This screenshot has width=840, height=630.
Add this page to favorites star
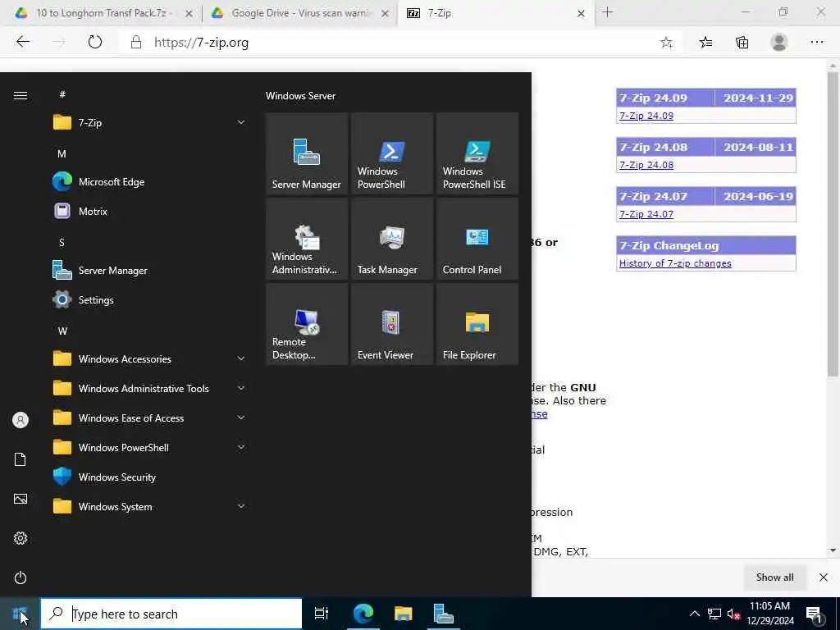[666, 43]
